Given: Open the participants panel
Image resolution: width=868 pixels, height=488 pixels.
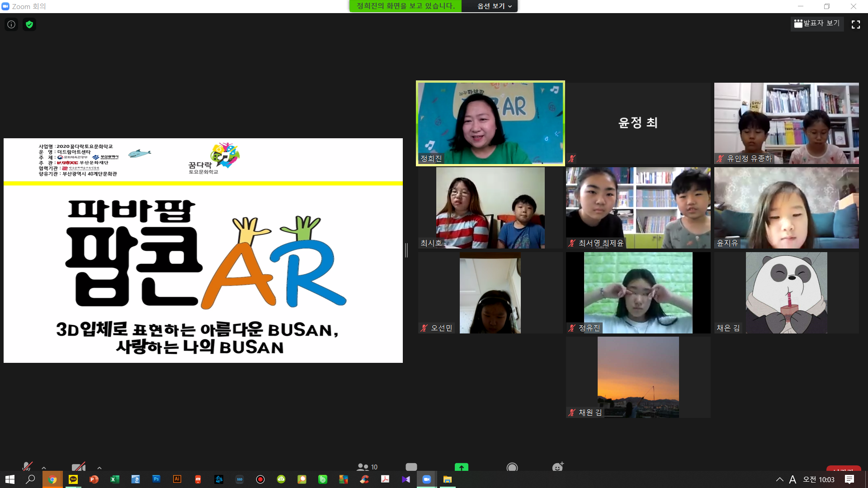Looking at the screenshot, I should [367, 467].
